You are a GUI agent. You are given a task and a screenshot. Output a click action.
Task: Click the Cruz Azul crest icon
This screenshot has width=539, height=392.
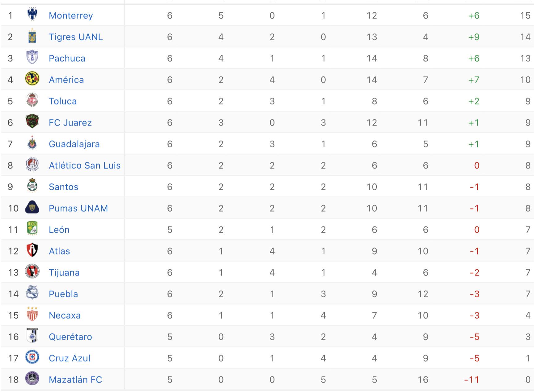pos(32,357)
